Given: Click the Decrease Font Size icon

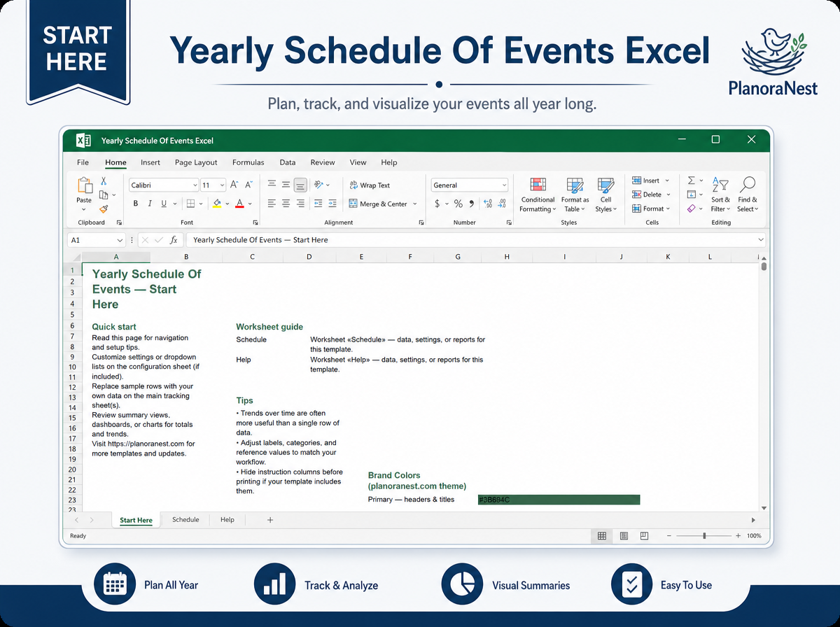Looking at the screenshot, I should click(250, 185).
